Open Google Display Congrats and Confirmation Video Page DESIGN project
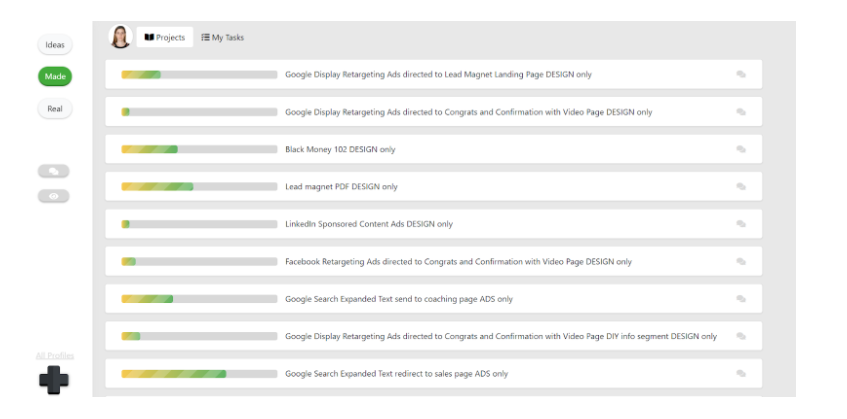 point(468,112)
